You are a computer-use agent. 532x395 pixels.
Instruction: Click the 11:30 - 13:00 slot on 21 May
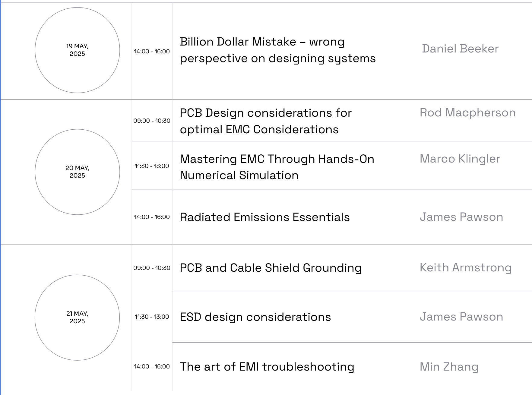152,317
